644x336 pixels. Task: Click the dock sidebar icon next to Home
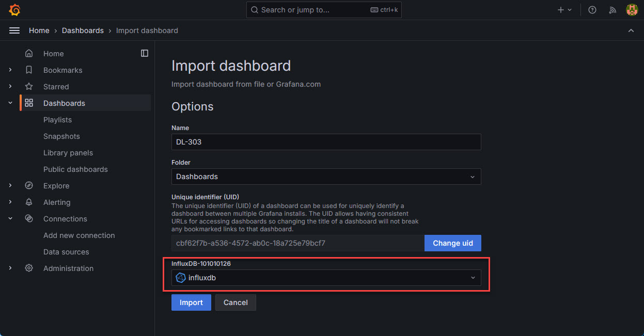pos(145,53)
